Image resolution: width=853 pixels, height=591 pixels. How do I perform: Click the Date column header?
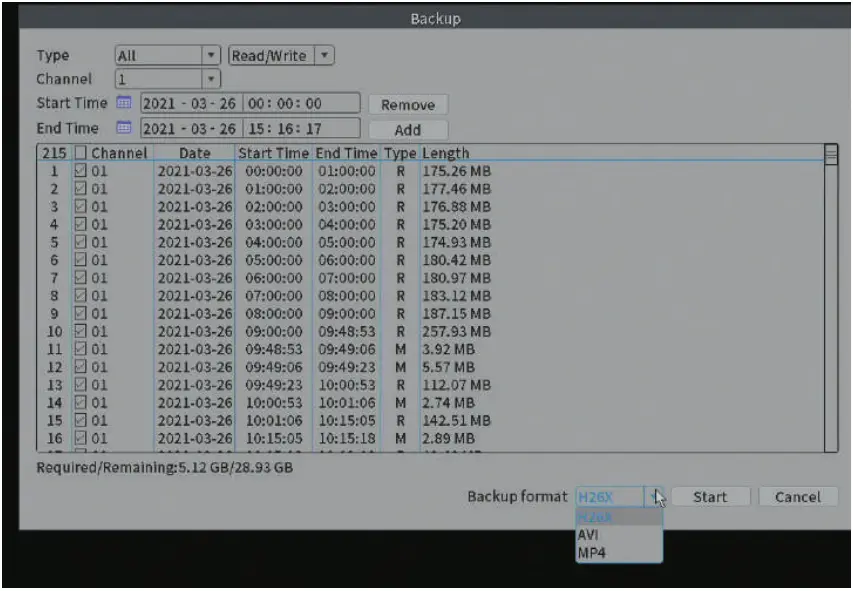[195, 153]
